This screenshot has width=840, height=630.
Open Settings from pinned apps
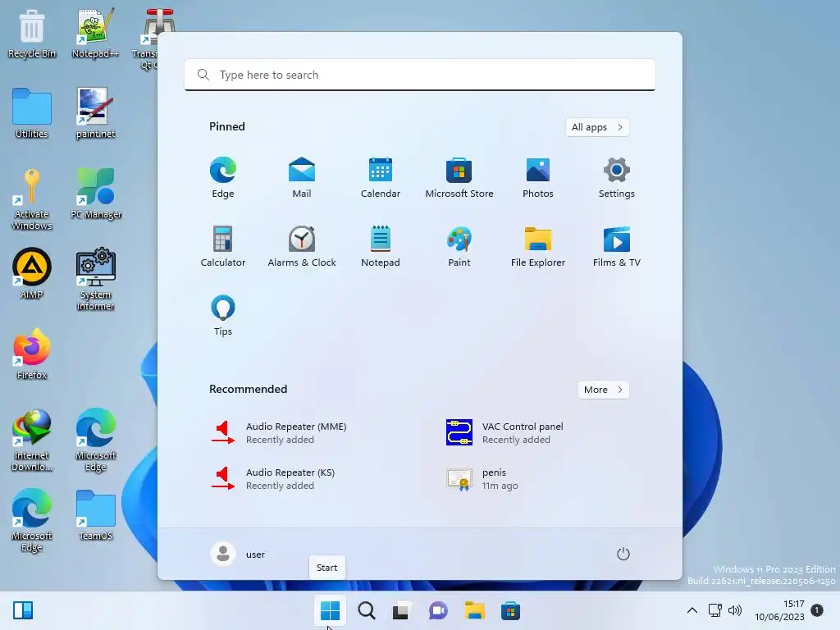[617, 178]
